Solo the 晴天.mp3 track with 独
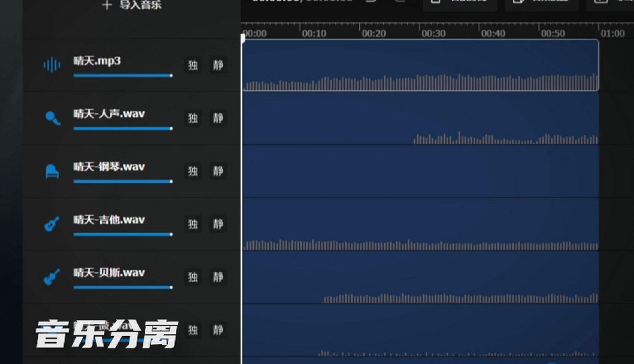 coord(193,65)
